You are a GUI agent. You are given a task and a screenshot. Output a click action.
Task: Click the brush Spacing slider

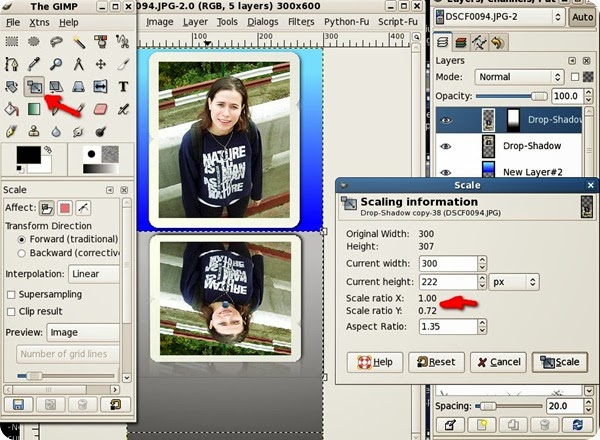tap(509, 406)
